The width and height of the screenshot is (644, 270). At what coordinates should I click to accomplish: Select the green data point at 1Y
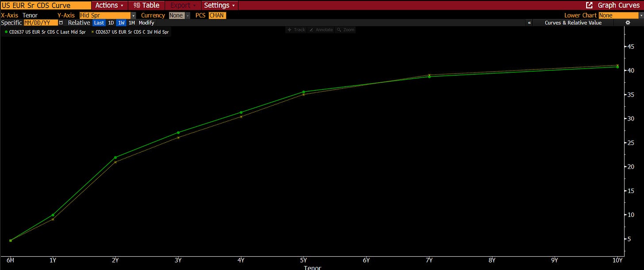pos(53,215)
